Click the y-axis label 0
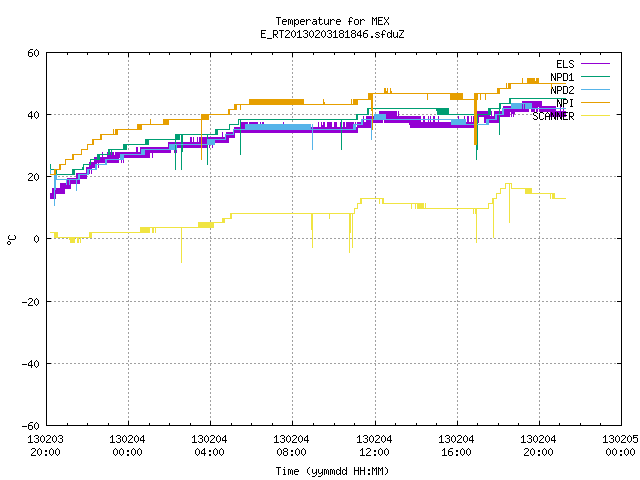 click(x=37, y=239)
